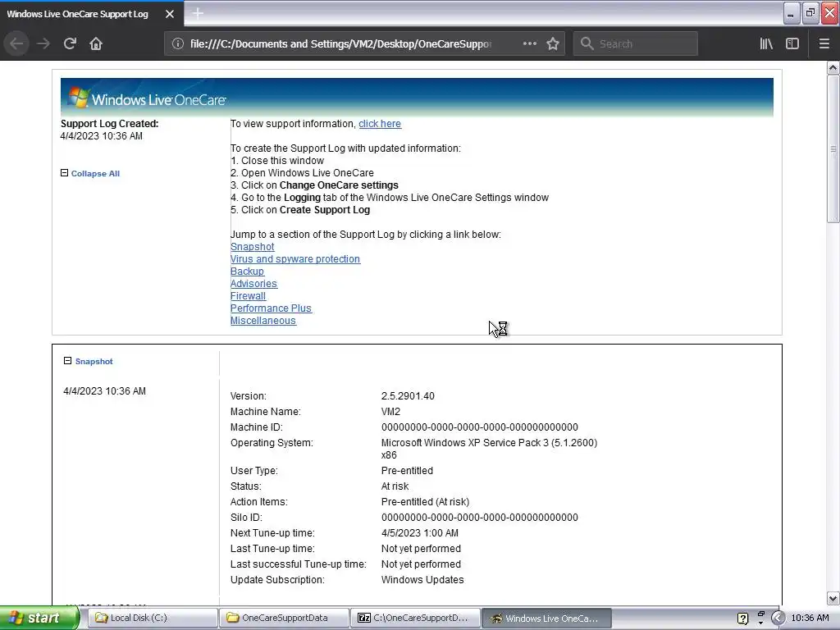This screenshot has height=630, width=840.
Task: Switch to OneCareSupportData folder taskbar button
Action: tap(284, 619)
